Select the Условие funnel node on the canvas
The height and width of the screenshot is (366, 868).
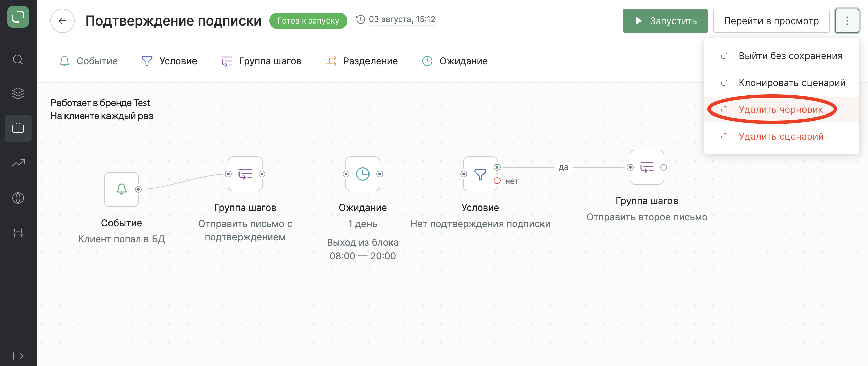click(x=480, y=174)
